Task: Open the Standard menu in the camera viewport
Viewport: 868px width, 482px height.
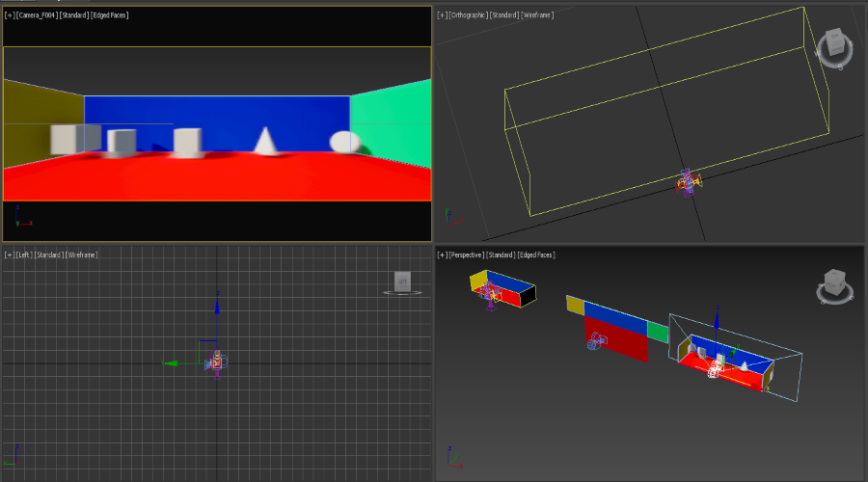Action: [x=74, y=15]
